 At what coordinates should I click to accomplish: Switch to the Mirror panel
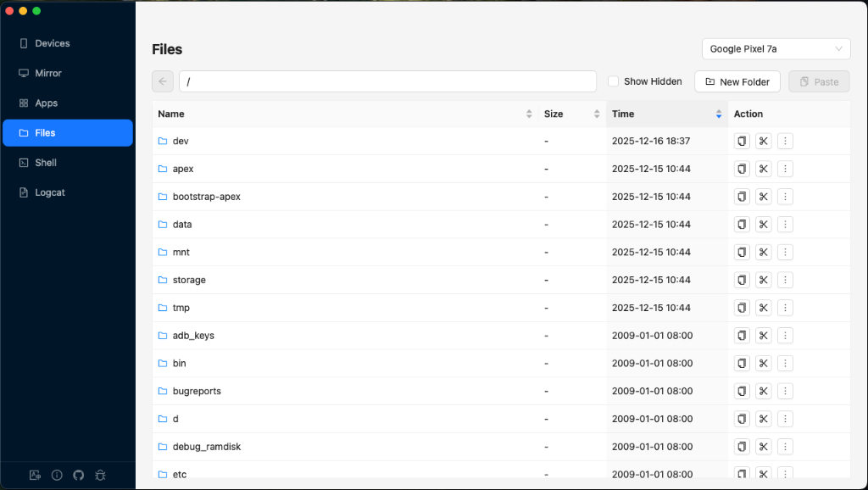pyautogui.click(x=68, y=73)
